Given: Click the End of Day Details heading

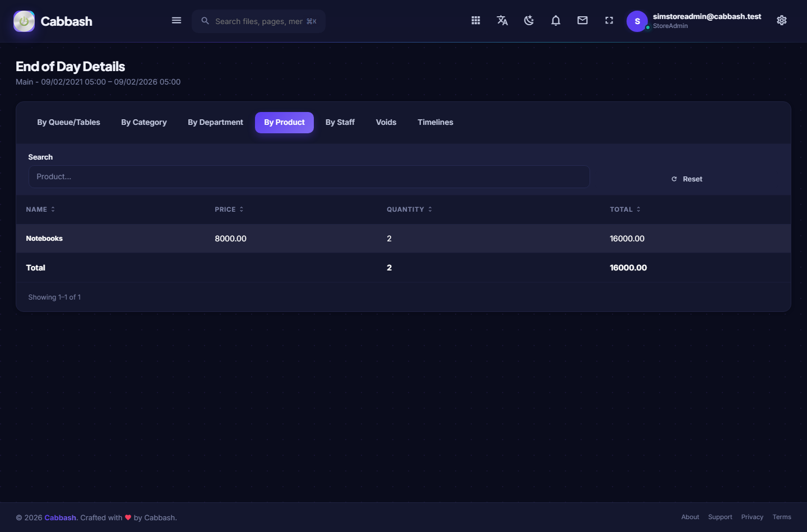Looking at the screenshot, I should [x=71, y=67].
